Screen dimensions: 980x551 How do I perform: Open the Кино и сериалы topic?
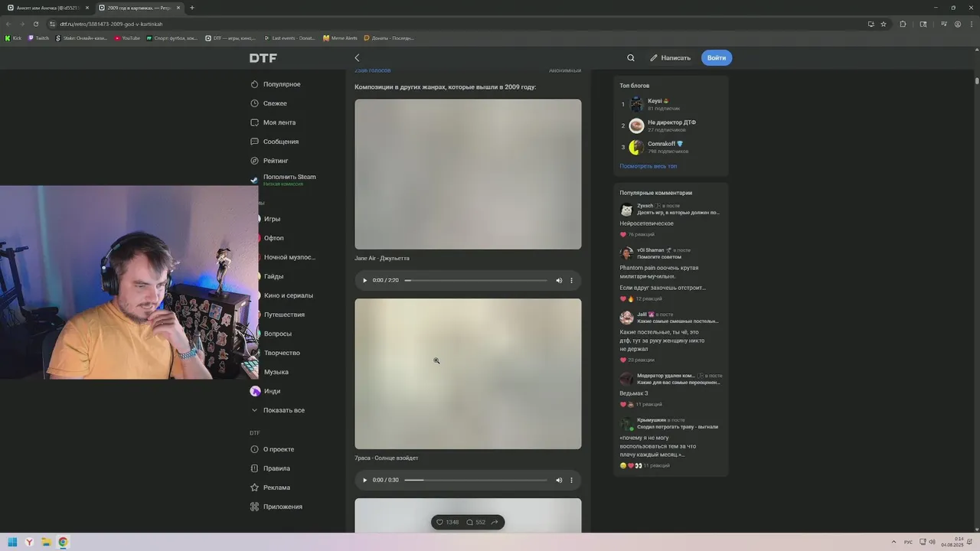click(x=288, y=295)
